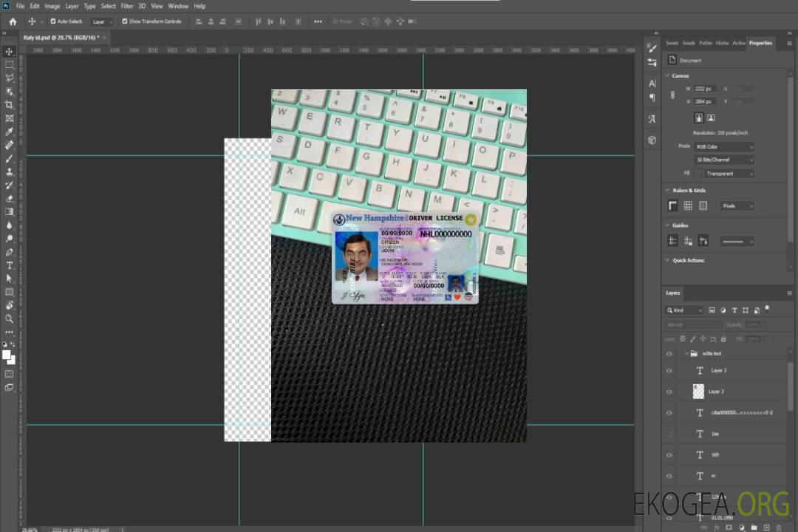This screenshot has width=798, height=532.
Task: Select the Eyedropper tool
Action: [x=10, y=132]
